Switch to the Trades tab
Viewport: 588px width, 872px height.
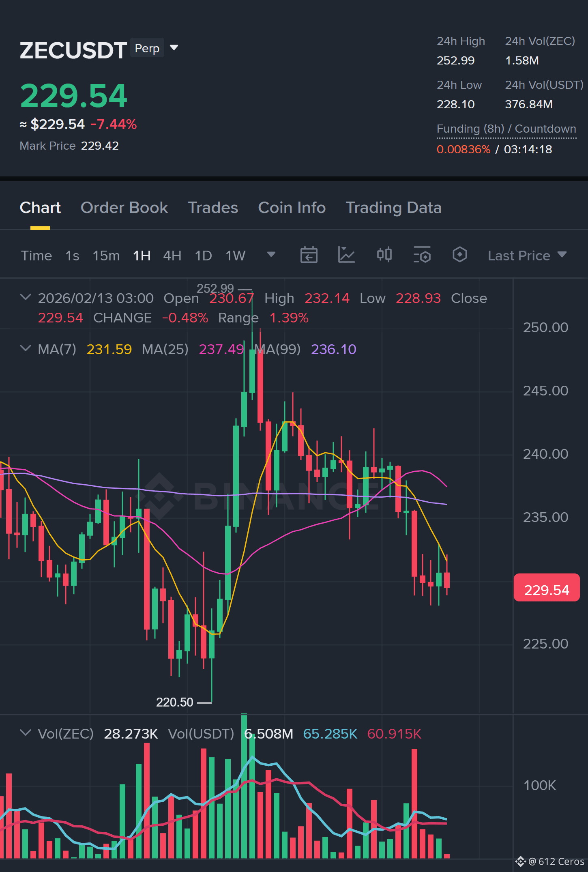tap(213, 208)
